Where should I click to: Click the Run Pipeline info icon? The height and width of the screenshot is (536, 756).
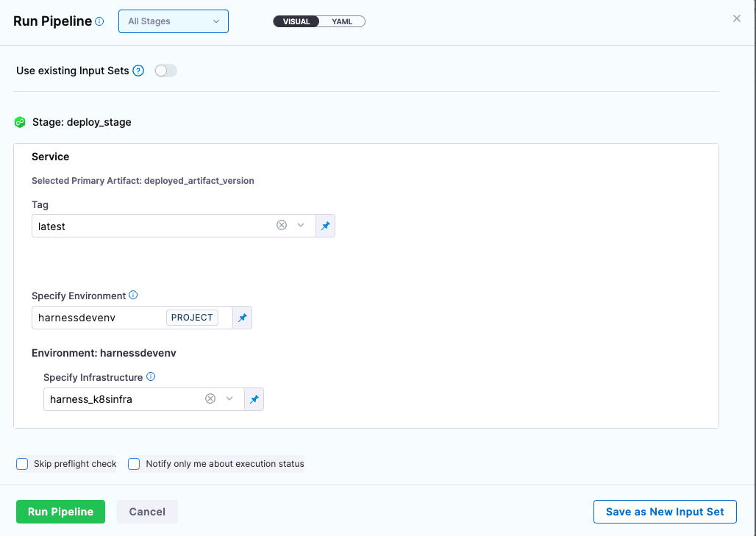point(100,21)
